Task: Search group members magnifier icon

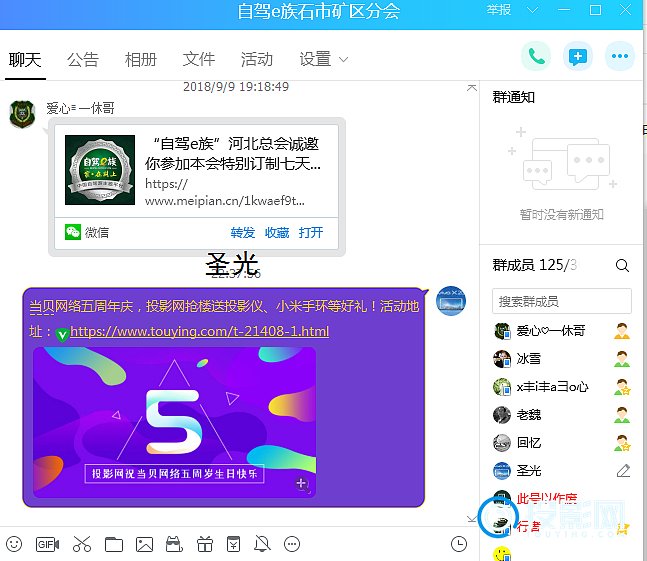Action: click(x=622, y=265)
